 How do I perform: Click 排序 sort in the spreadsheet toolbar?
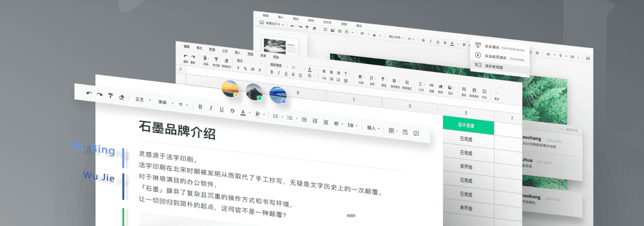[x=372, y=81]
